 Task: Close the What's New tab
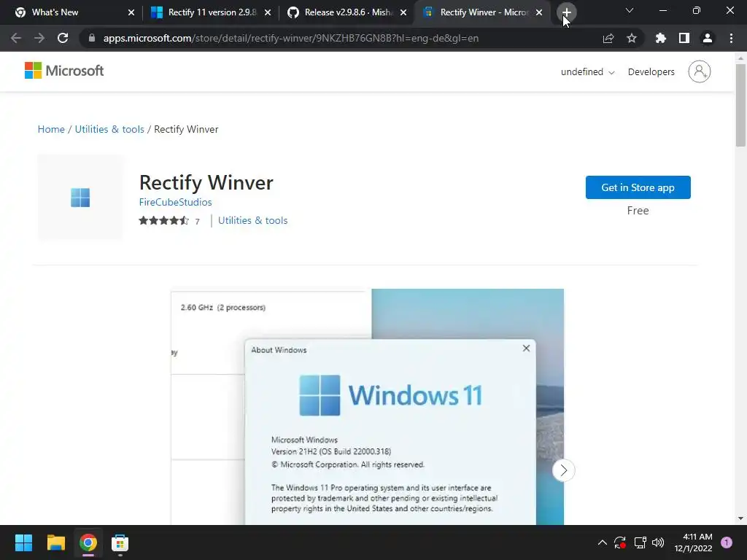pos(131,12)
